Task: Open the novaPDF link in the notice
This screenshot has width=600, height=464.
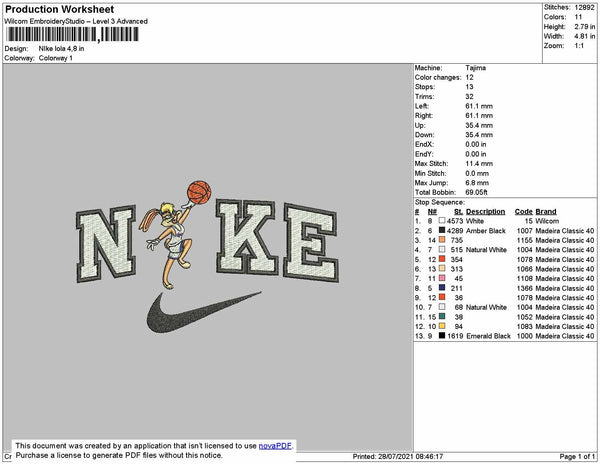Action: [x=275, y=446]
